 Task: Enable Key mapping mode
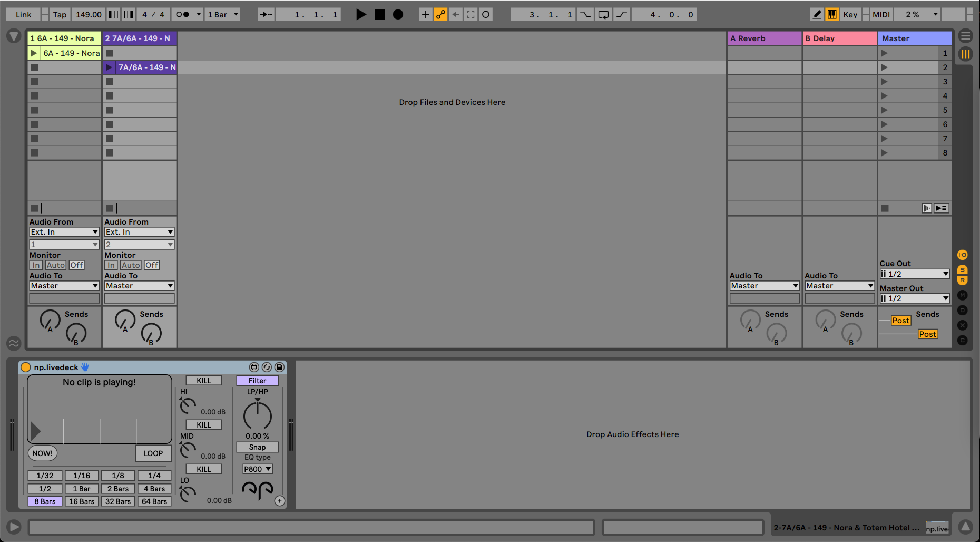[850, 14]
